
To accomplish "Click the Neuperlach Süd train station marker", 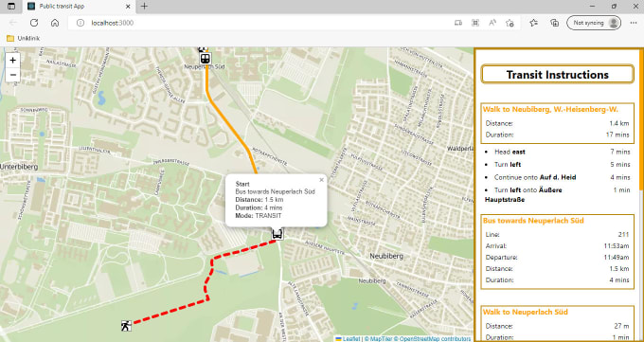I will (205, 59).
